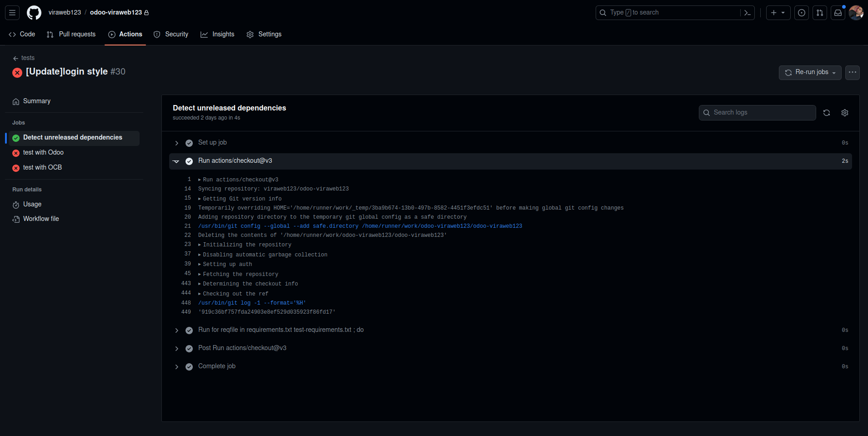868x436 pixels.
Task: Click the odoo-viraweb123 repository link
Action: 116,12
